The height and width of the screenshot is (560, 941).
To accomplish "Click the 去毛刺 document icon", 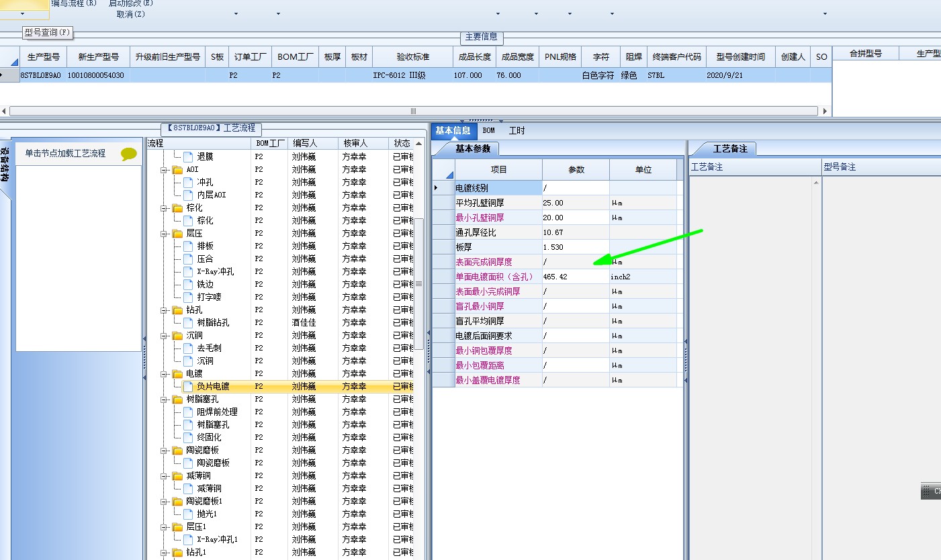I will click(188, 348).
